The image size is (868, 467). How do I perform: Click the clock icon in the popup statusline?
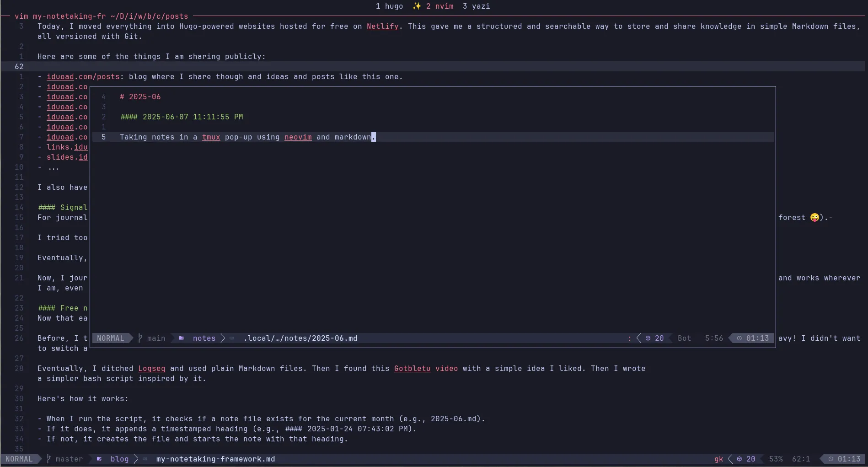pos(739,338)
